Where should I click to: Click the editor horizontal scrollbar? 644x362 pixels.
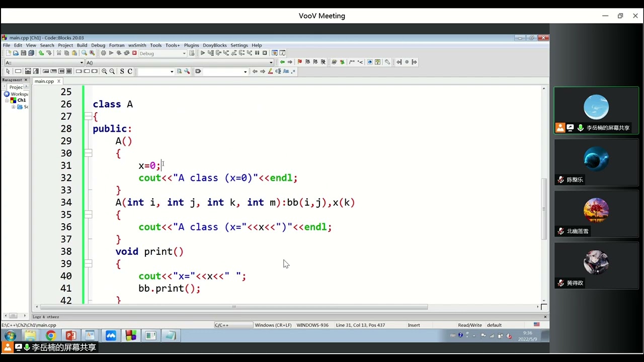point(234,307)
